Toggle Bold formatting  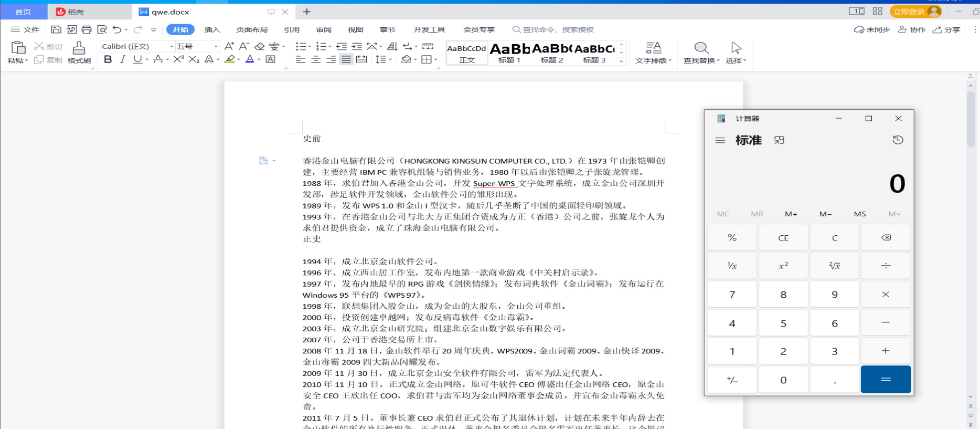tap(108, 59)
